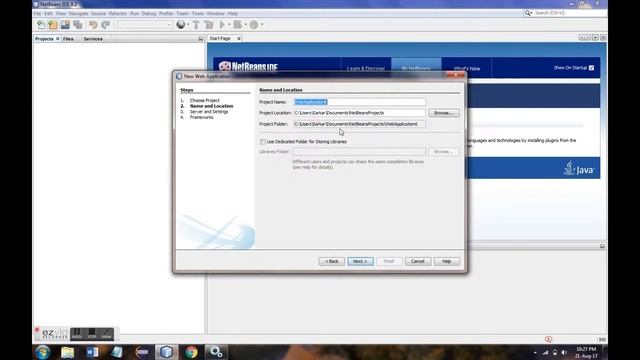640x360 pixels.
Task: Click the gears icon in the taskbar
Action: [x=216, y=352]
